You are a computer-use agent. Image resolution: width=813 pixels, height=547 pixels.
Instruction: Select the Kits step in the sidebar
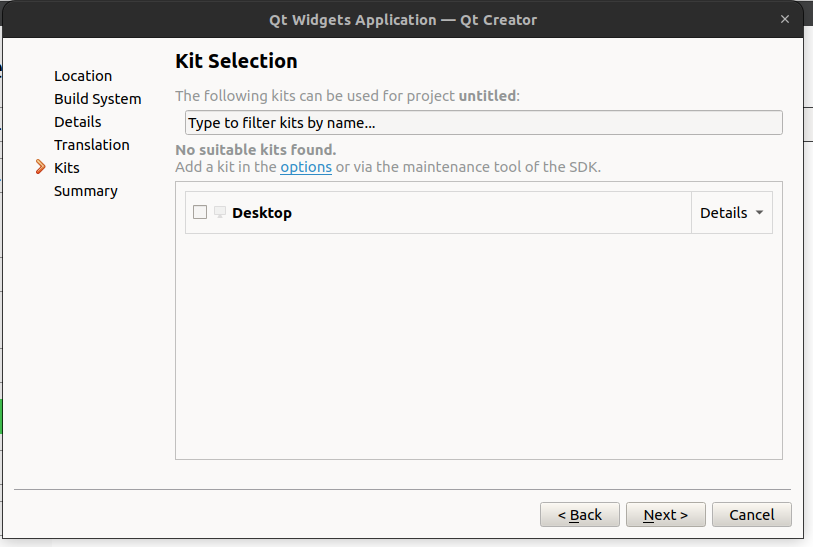point(67,168)
